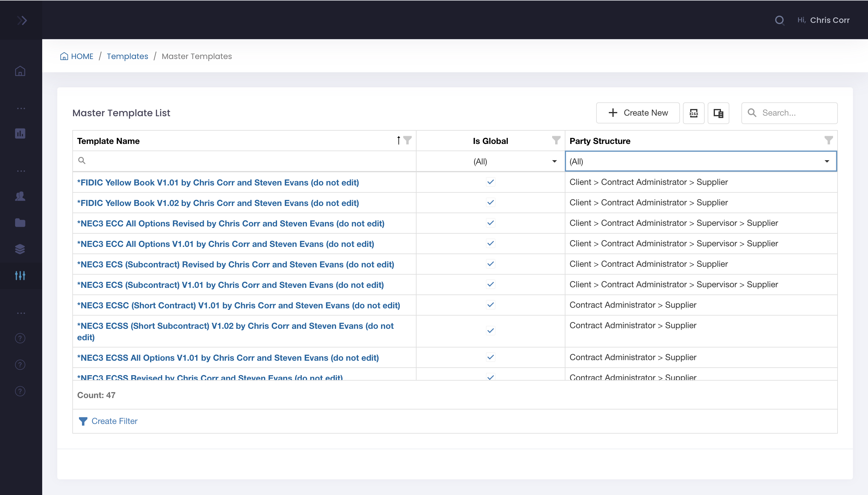The image size is (868, 495).
Task: Open the users sidebar icon
Action: [20, 196]
